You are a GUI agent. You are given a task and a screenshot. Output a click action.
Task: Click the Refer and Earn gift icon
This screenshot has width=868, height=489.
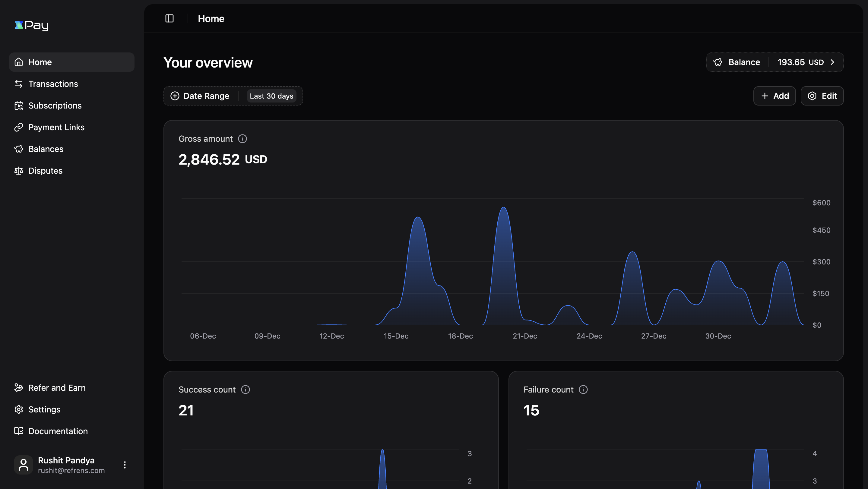pyautogui.click(x=19, y=388)
